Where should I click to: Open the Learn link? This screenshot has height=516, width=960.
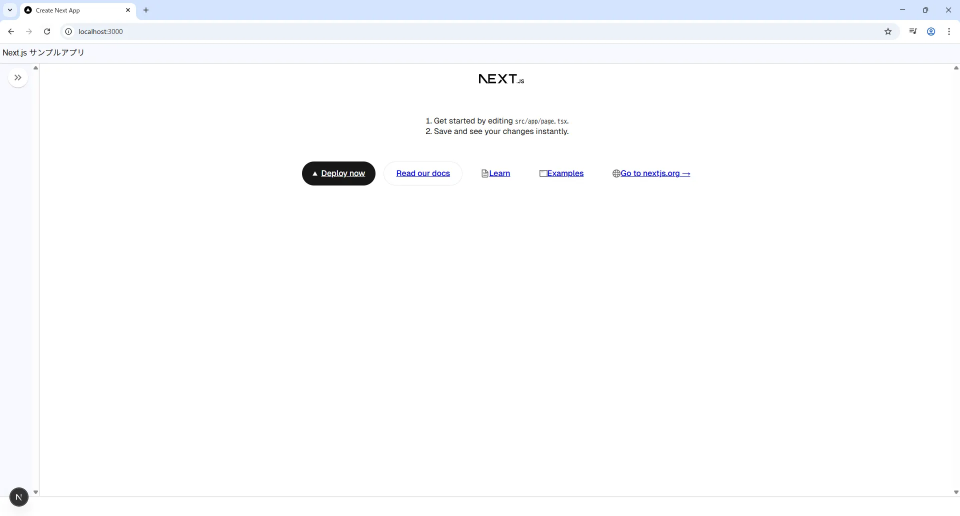(x=496, y=173)
